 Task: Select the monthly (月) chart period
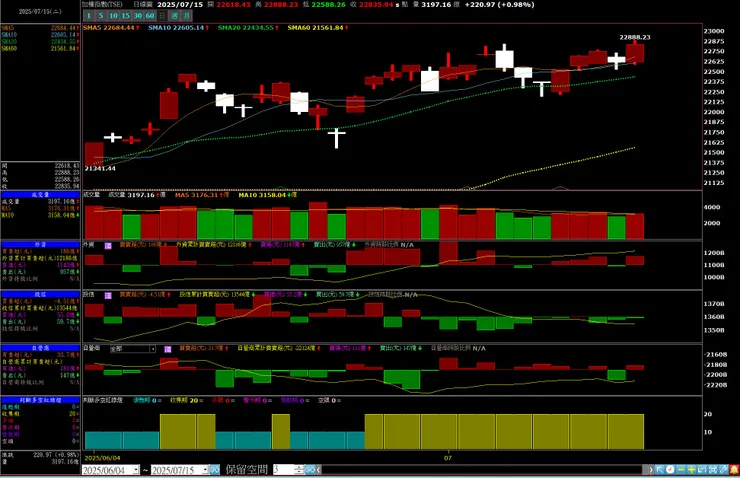pos(186,16)
